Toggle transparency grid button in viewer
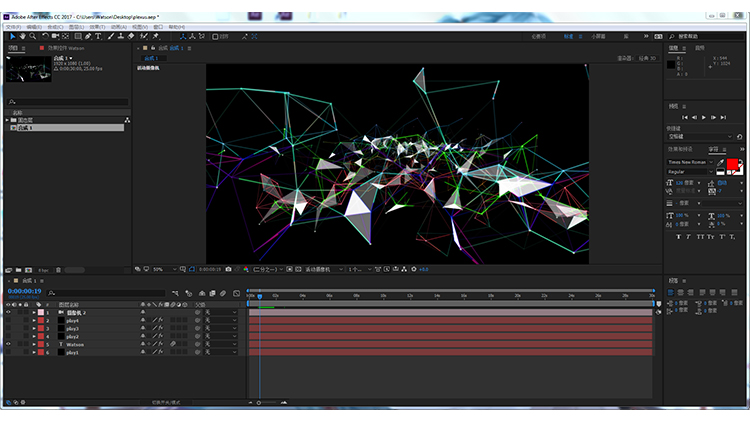Viewport: 750px width, 422px height. coord(298,269)
